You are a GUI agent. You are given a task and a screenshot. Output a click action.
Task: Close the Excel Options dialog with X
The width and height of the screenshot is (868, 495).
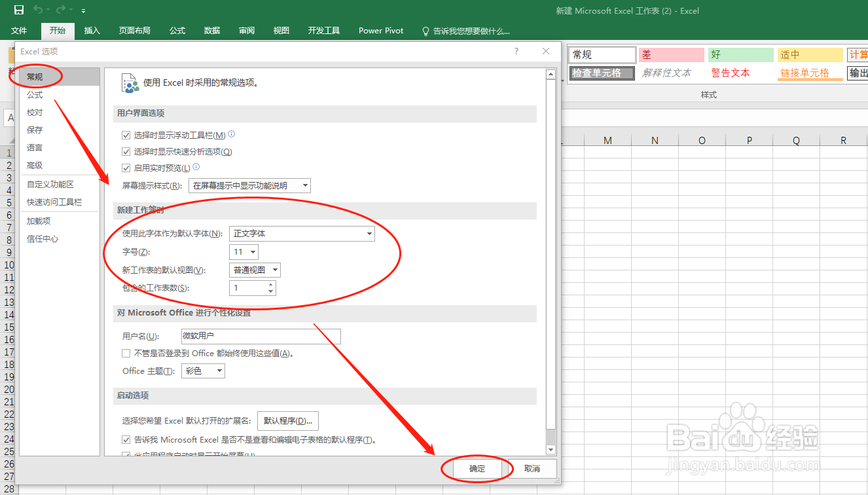(x=546, y=51)
